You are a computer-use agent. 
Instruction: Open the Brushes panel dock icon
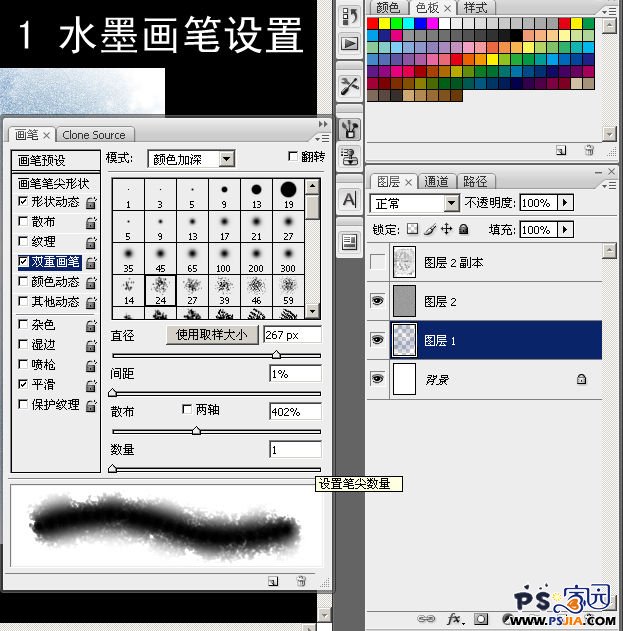coord(350,128)
